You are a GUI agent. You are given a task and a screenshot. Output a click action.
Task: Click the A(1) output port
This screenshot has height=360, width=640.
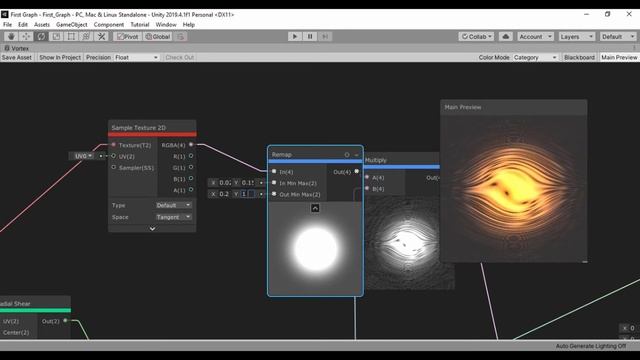[x=191, y=190]
